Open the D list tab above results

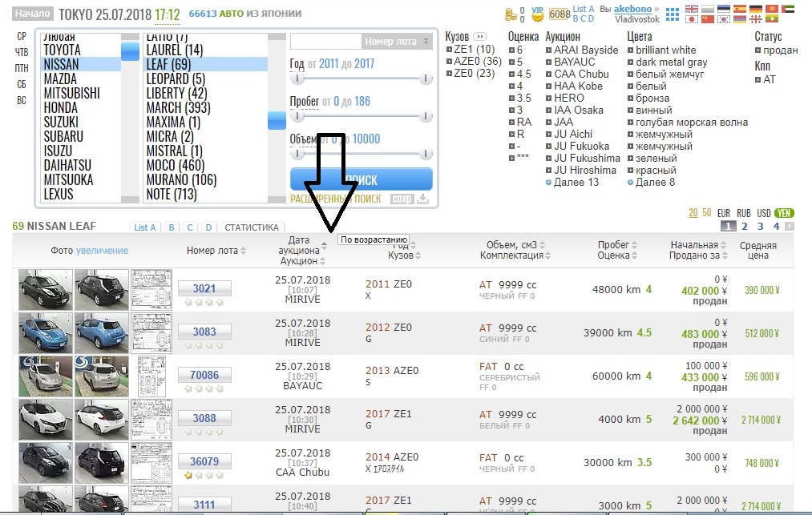[208, 227]
